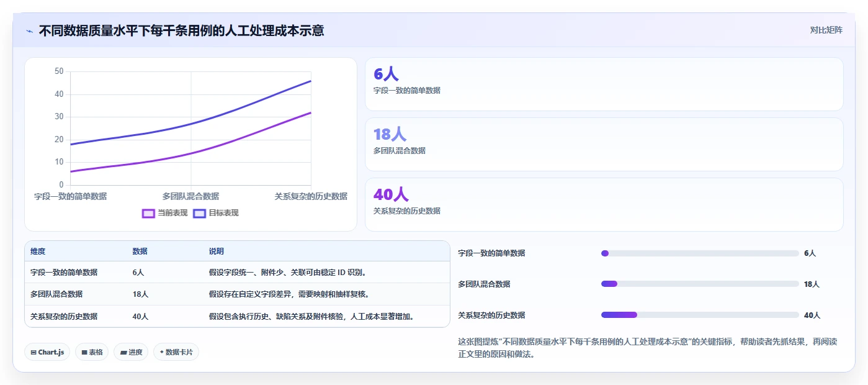Click the panel title 不同数据质量水平下每千条用例的人工处理成本示意
This screenshot has width=868, height=385.
click(x=181, y=30)
